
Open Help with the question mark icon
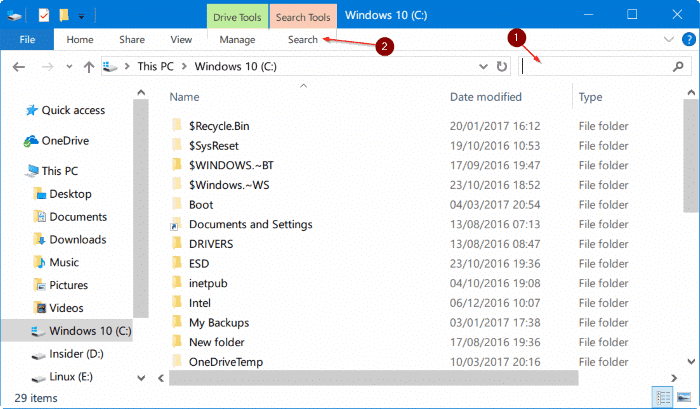pyautogui.click(x=689, y=39)
